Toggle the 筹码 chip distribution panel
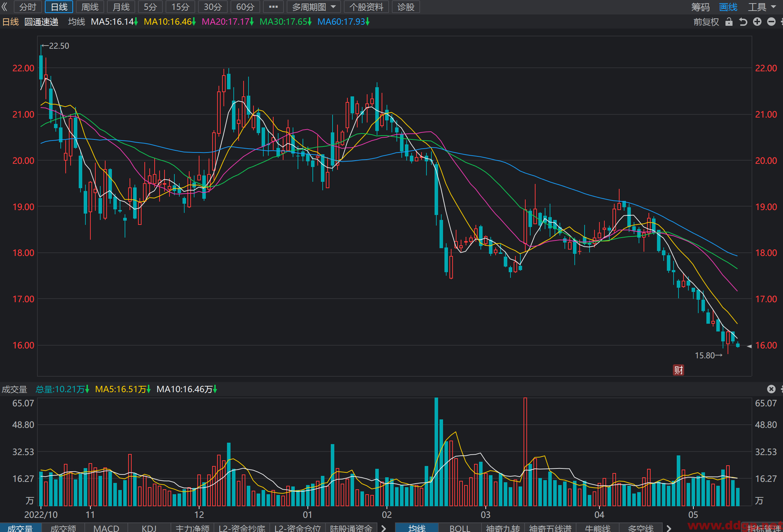The width and height of the screenshot is (783, 532). [x=700, y=7]
